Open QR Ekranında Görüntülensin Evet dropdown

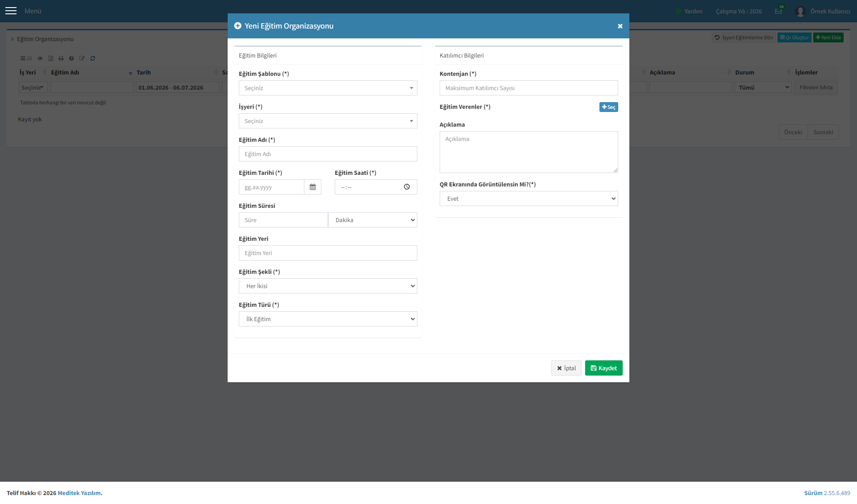pyautogui.click(x=529, y=198)
